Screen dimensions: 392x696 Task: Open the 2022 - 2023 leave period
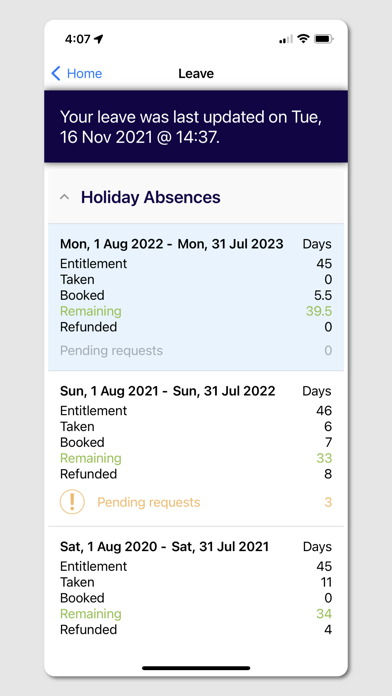click(196, 297)
